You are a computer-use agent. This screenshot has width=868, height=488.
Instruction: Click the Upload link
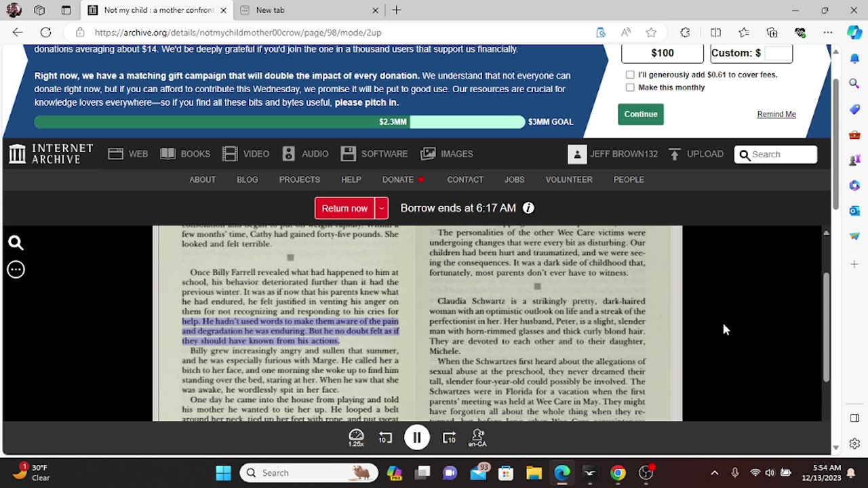[696, 154]
